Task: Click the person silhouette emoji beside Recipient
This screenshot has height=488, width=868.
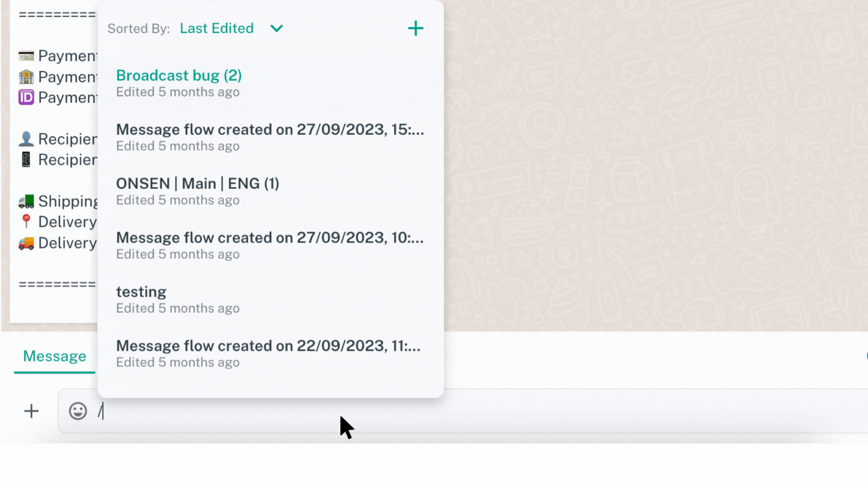Action: pos(26,139)
